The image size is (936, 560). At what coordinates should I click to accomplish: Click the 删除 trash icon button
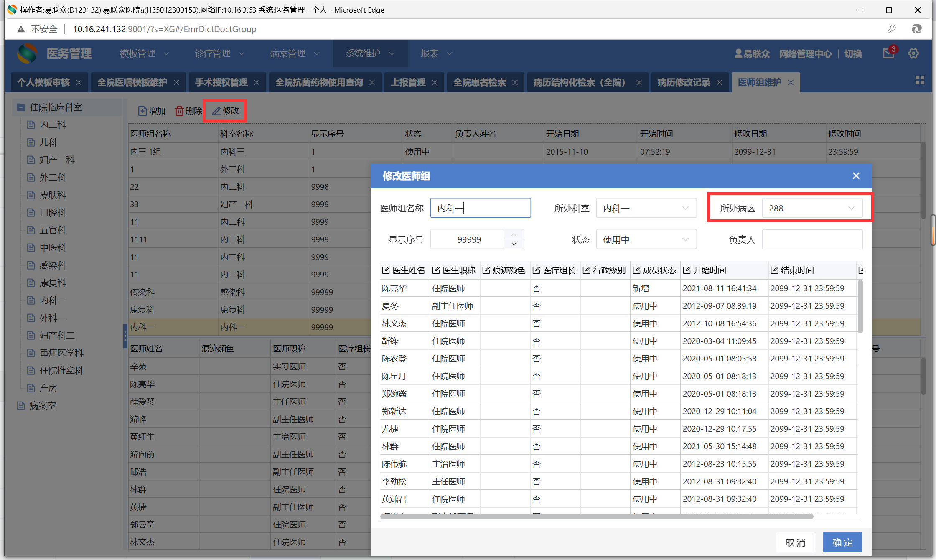[179, 111]
